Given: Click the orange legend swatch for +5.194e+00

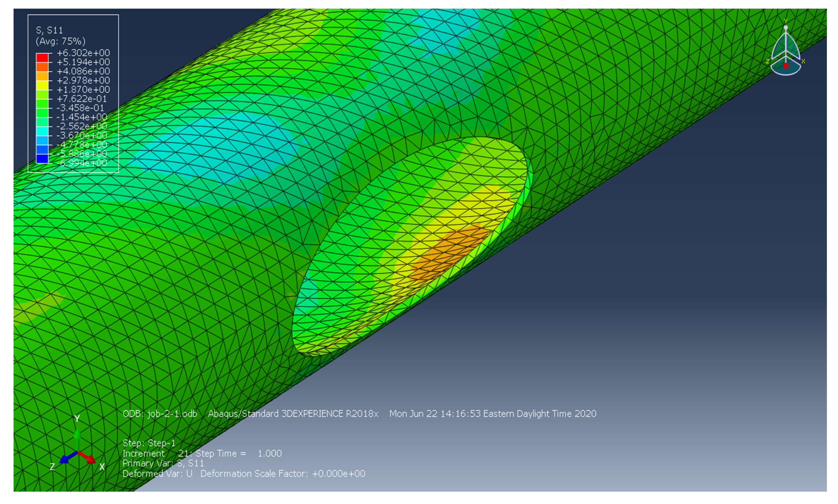Looking at the screenshot, I should pos(42,67).
